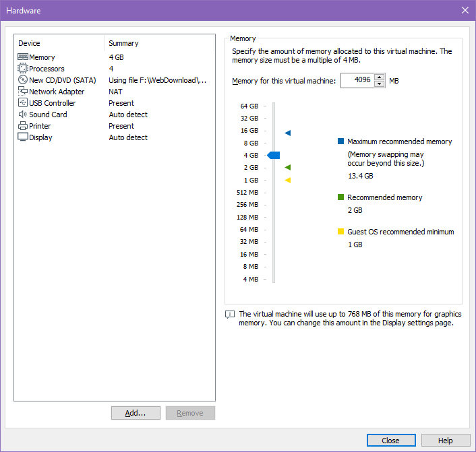Click the Using file F:\WebDownload summary

pyautogui.click(x=157, y=80)
